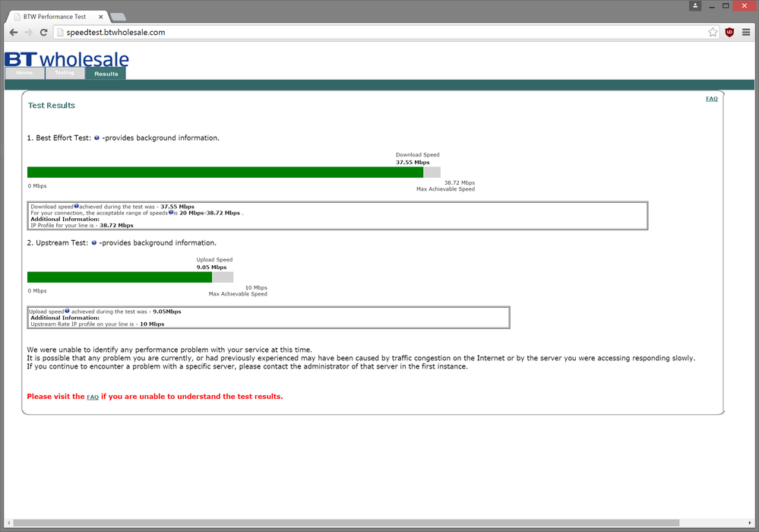Click the green download speed bar
This screenshot has width=759, height=532.
[225, 173]
